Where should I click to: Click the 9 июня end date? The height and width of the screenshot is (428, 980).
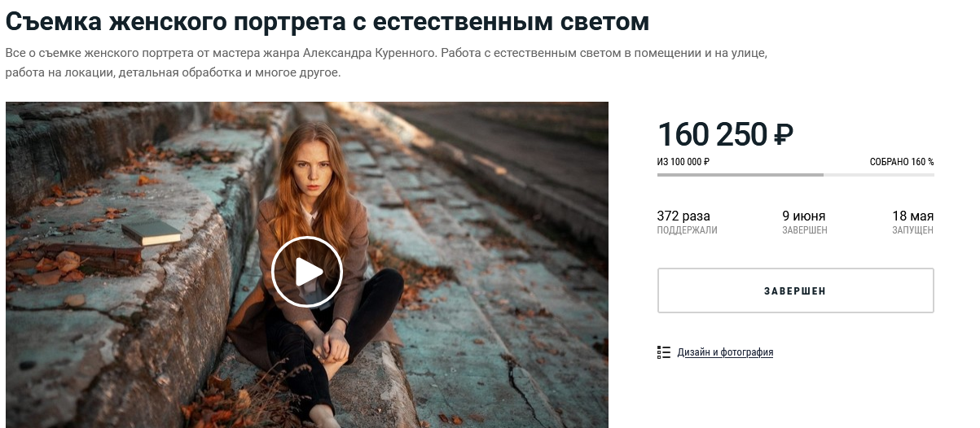point(804,216)
